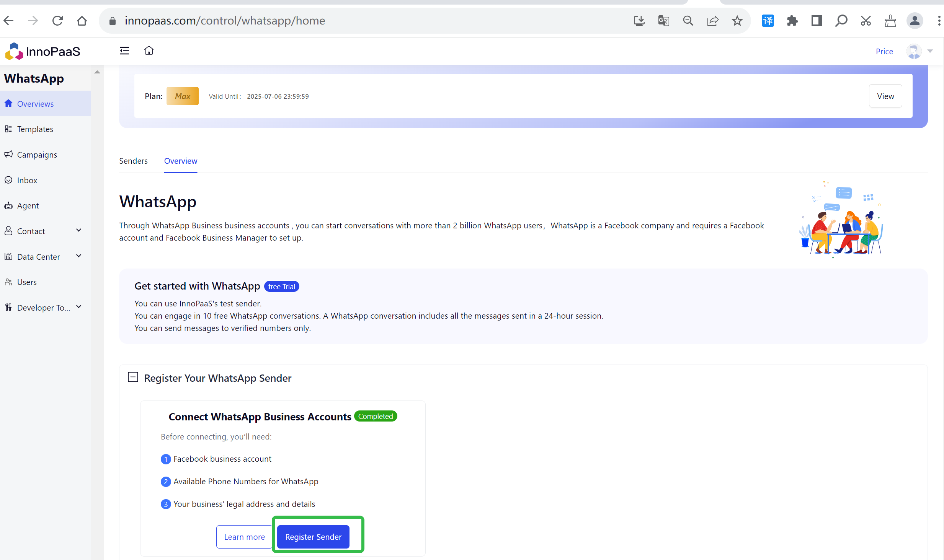Go back with browser back arrow
944x560 pixels.
pos(9,21)
